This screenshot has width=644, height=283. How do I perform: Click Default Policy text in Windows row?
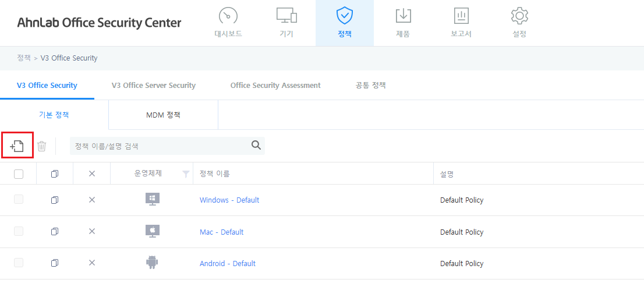click(x=462, y=200)
